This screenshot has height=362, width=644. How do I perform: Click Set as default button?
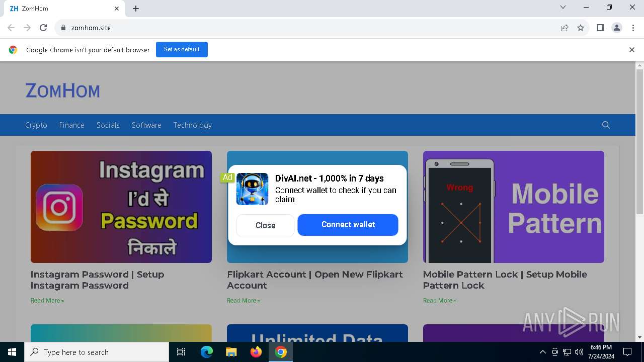tap(182, 49)
